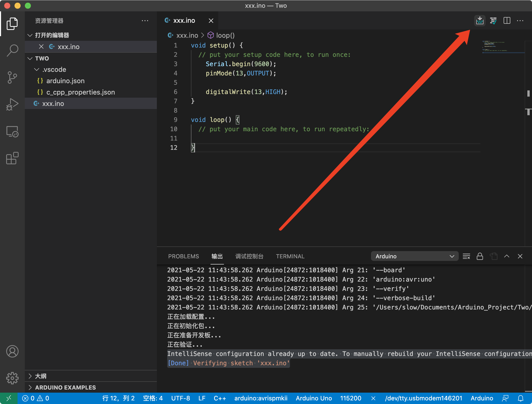Open the Arduino output channel dropdown
Screen dimensions: 532x404
click(414, 256)
